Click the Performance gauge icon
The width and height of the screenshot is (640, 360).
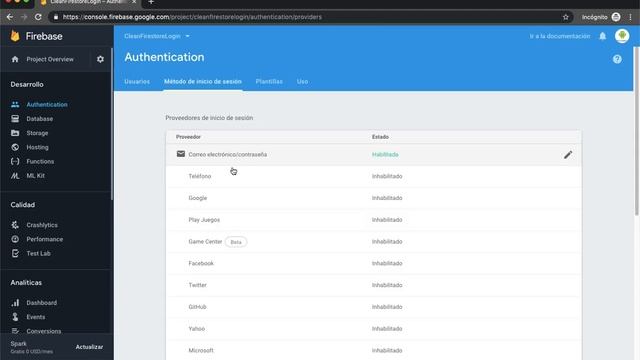click(15, 239)
